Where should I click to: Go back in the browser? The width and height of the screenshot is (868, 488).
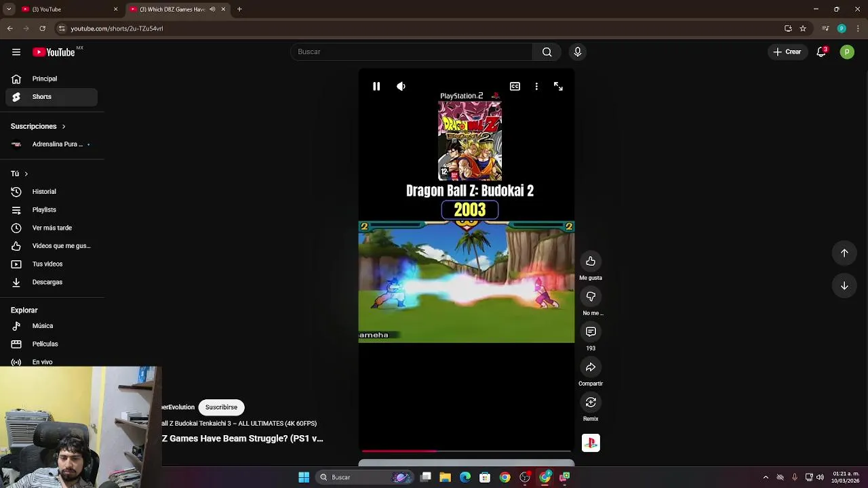(9, 28)
